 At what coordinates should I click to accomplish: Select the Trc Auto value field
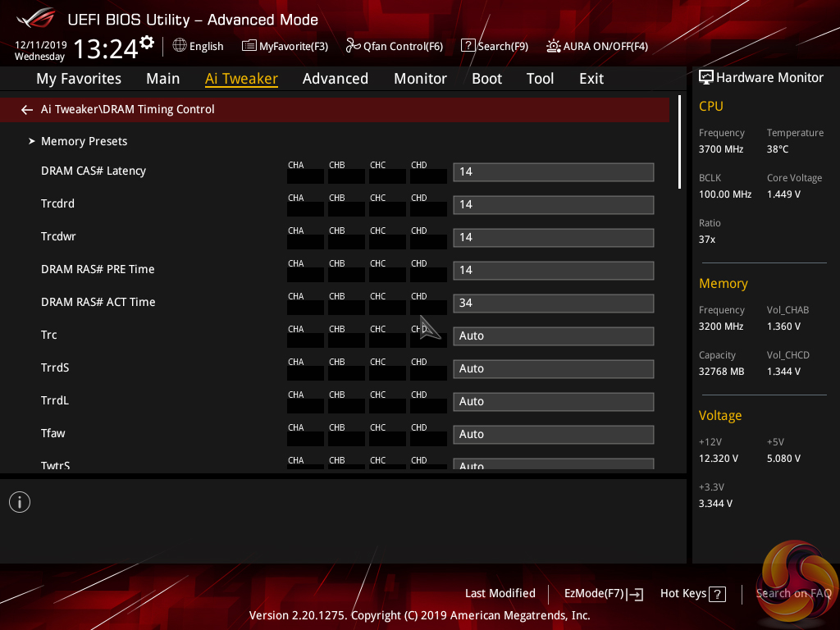click(x=553, y=336)
